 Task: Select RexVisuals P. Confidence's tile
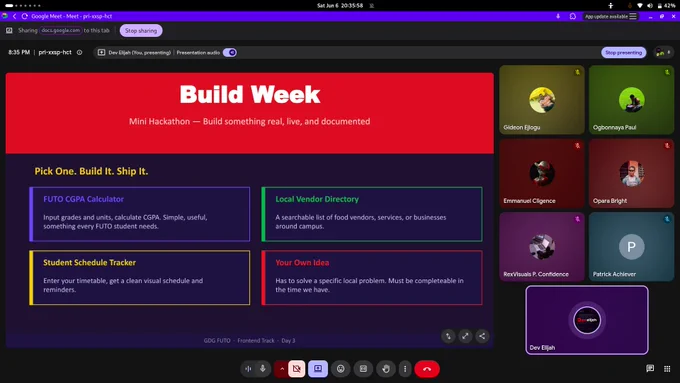[542, 246]
